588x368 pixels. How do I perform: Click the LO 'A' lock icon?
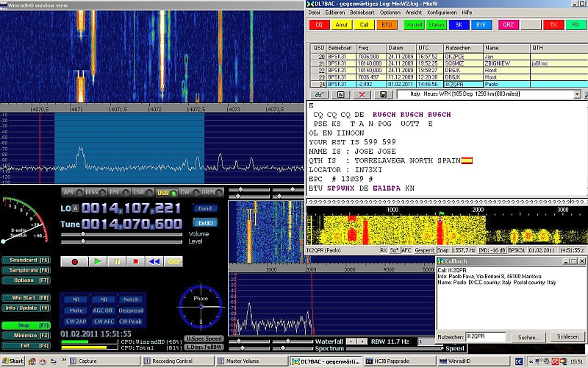[x=76, y=208]
